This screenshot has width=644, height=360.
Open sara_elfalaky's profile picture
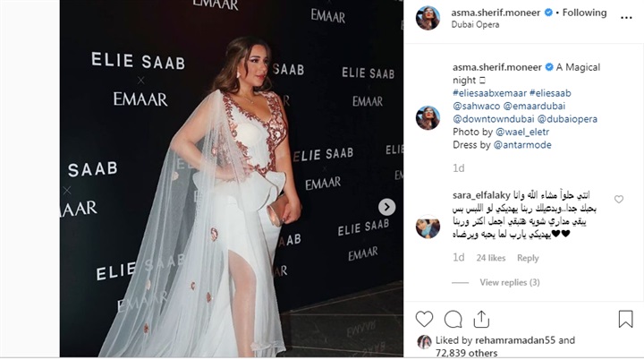[x=428, y=227]
